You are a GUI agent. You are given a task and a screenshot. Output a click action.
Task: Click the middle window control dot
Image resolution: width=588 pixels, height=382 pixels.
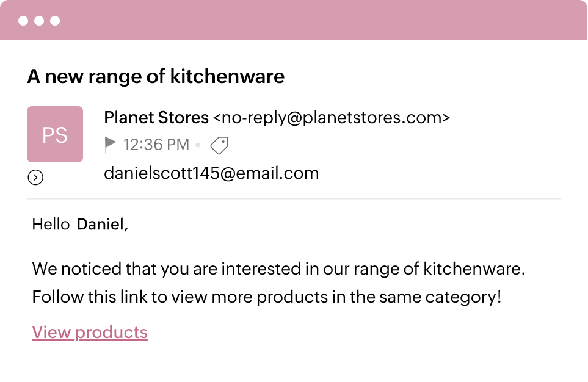click(39, 21)
